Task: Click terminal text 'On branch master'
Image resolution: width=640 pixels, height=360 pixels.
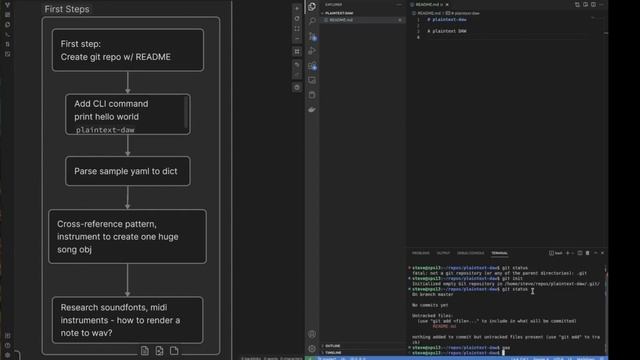Action: 432,294
